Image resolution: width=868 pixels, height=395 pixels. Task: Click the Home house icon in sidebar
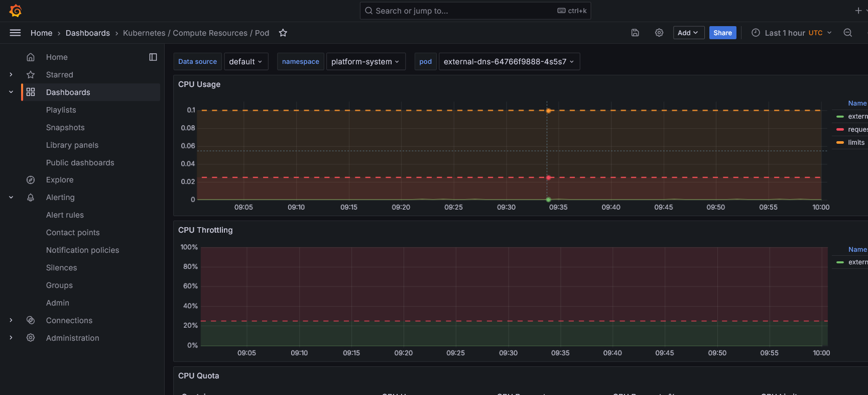31,57
